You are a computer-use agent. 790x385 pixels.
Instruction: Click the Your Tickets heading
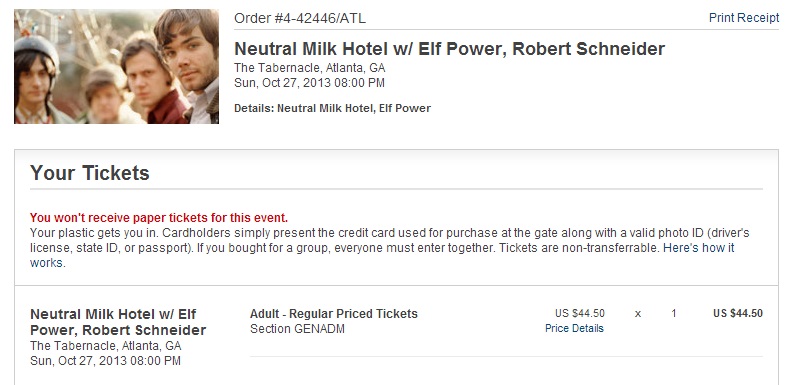[90, 173]
